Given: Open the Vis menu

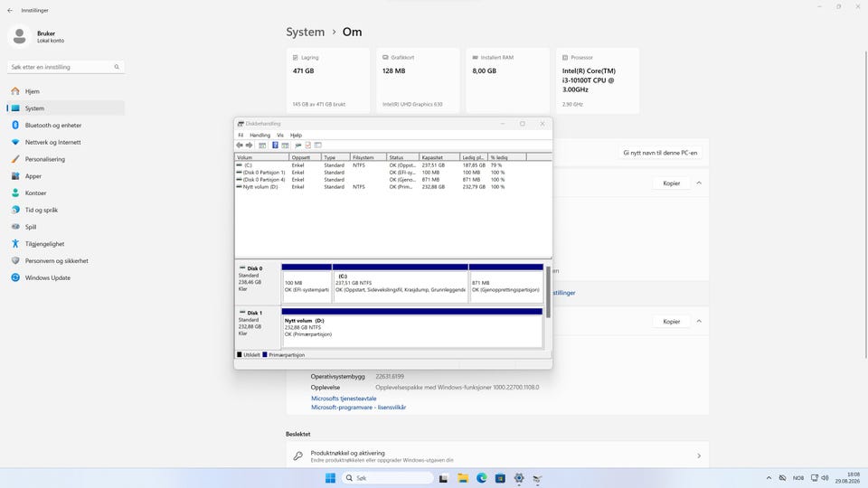Looking at the screenshot, I should [280, 135].
